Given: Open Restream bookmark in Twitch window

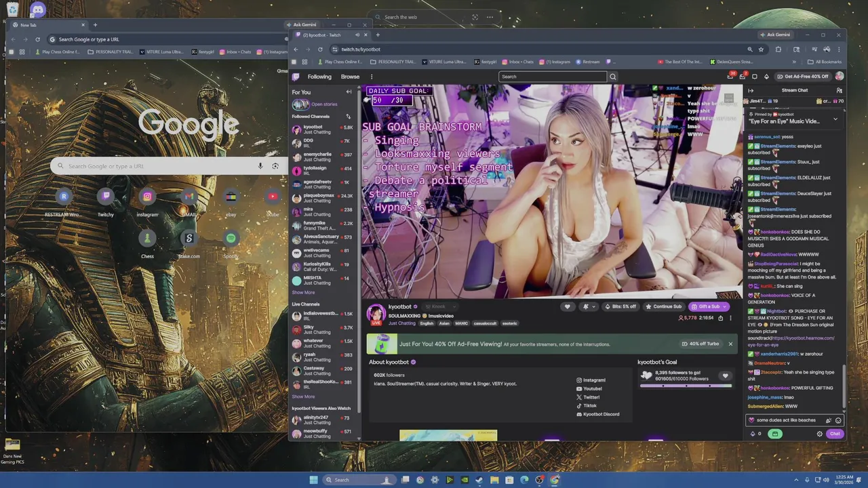Looking at the screenshot, I should (x=588, y=62).
